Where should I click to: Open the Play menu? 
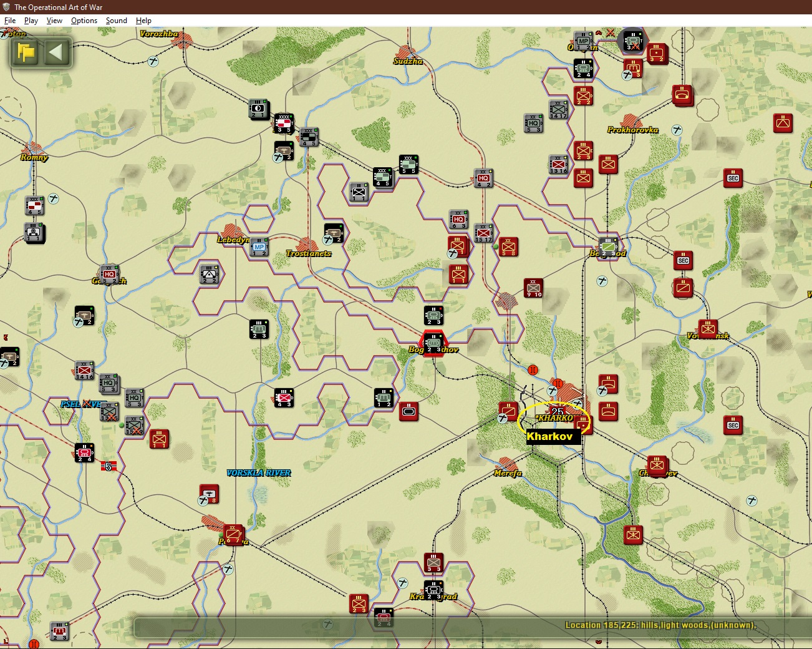click(31, 21)
